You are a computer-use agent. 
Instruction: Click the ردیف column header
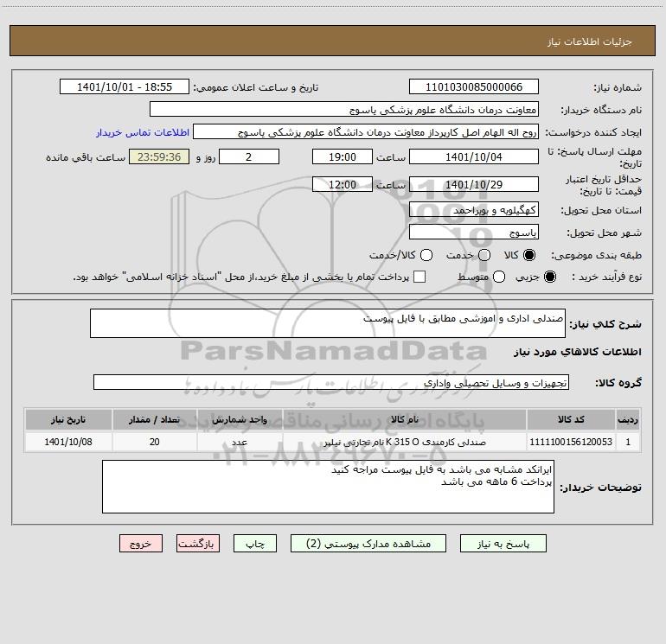click(x=628, y=419)
